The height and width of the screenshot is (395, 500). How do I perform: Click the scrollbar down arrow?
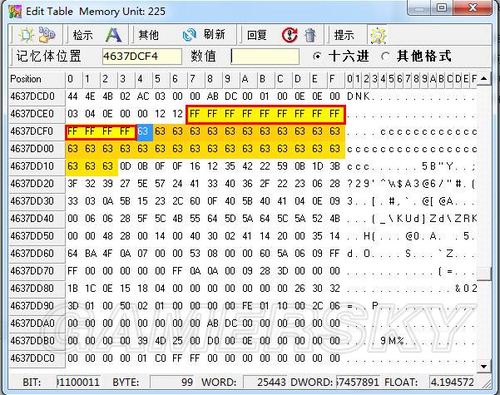[484, 366]
